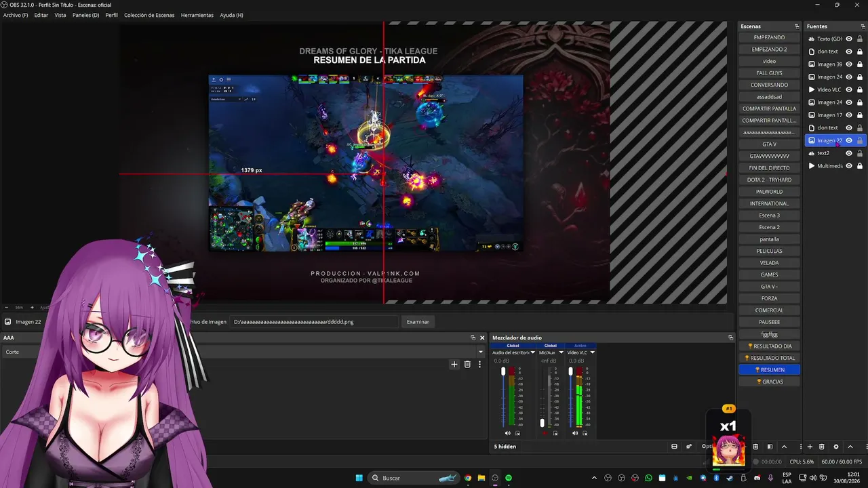Switch to the RESULTADO TOTAL scene

[769, 358]
